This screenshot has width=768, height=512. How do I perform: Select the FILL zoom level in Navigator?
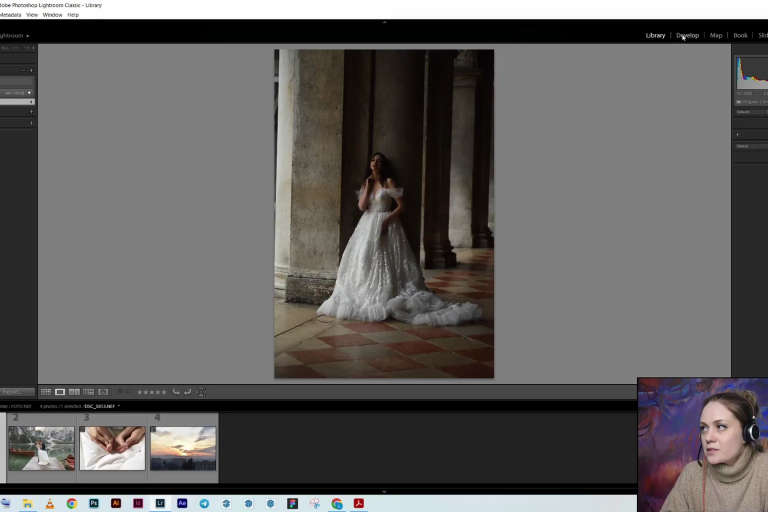(5, 48)
